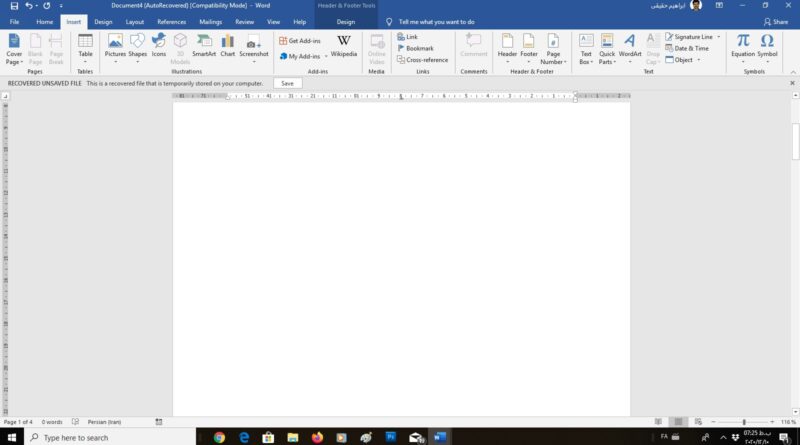
Task: Open the Mailings tab
Action: coord(210,21)
